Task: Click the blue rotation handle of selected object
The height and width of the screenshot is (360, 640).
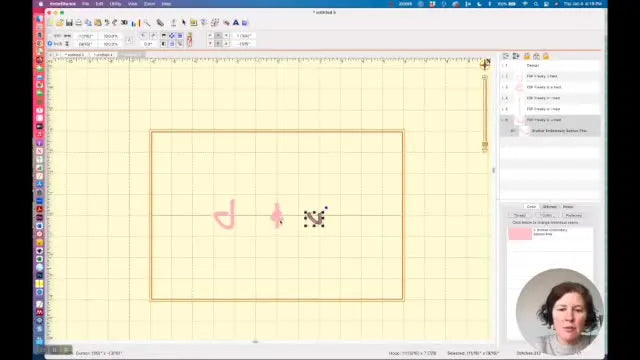Action: point(326,208)
